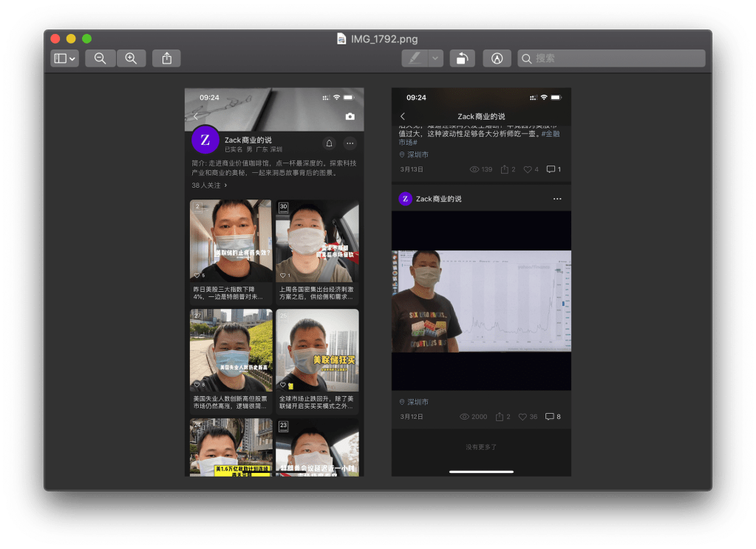The width and height of the screenshot is (756, 549).
Task: Click the camera icon on profile header
Action: [350, 117]
